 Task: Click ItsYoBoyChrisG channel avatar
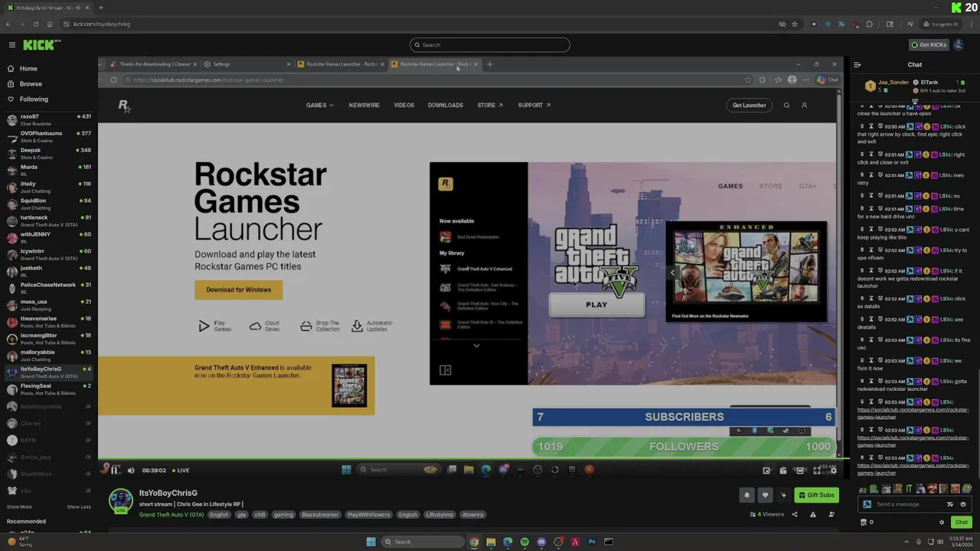click(120, 501)
